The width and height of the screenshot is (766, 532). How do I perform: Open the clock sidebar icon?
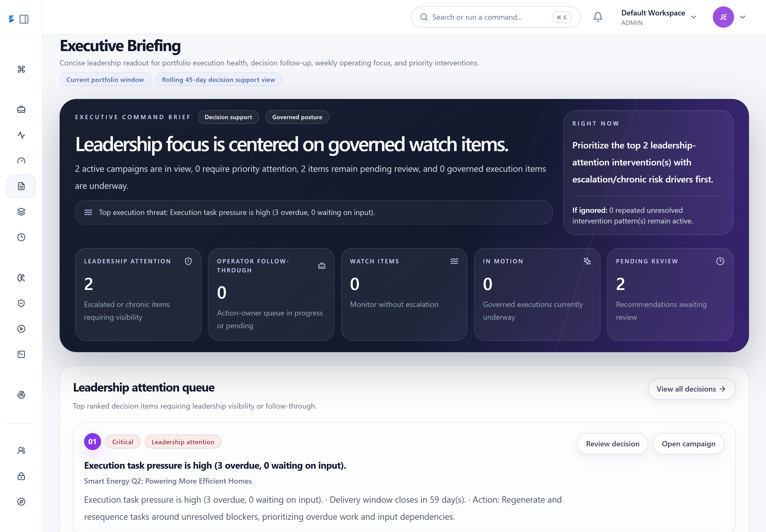[21, 237]
